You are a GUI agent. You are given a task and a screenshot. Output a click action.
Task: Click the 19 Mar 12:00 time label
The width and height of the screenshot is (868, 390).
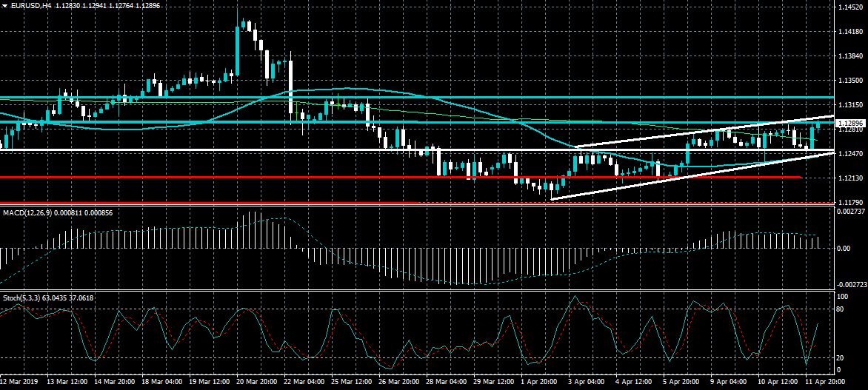click(210, 382)
